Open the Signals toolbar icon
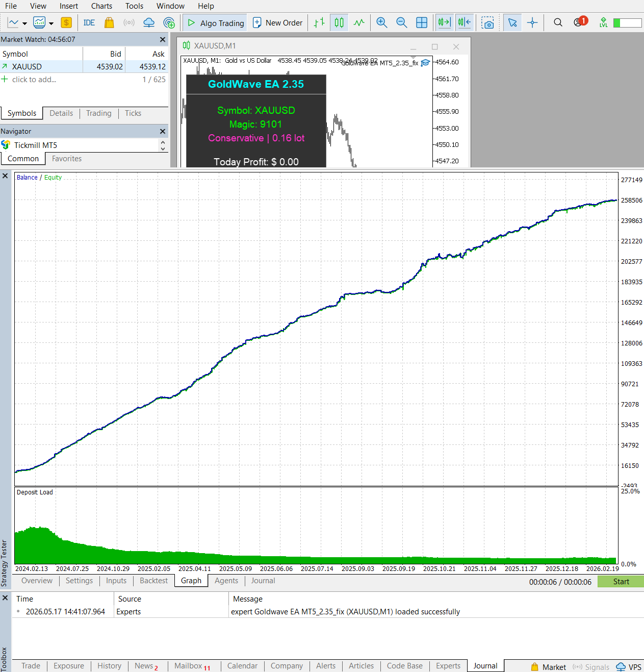The width and height of the screenshot is (644, 672). click(129, 22)
